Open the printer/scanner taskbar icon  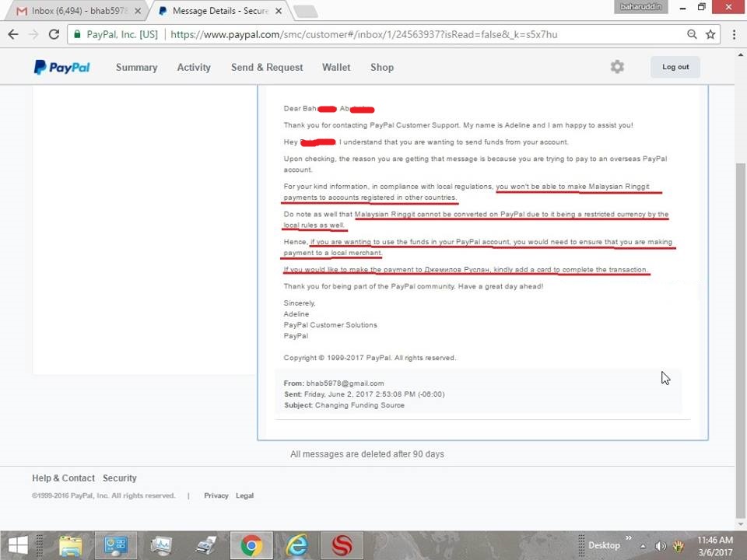[206, 545]
